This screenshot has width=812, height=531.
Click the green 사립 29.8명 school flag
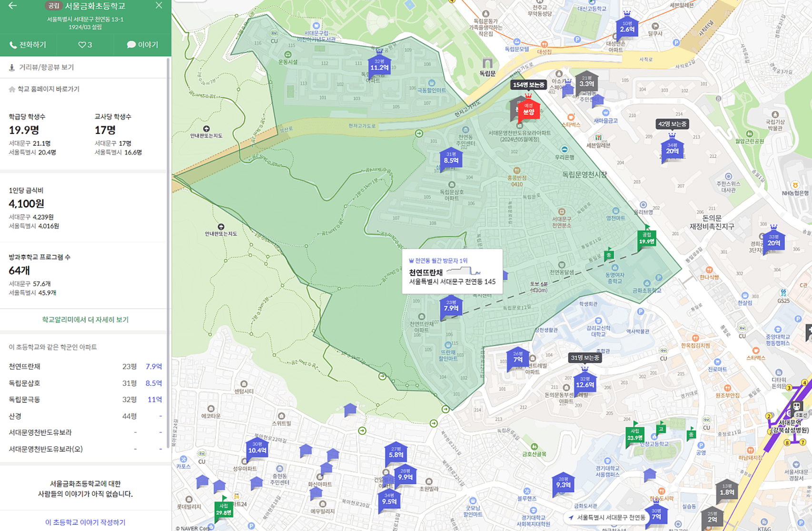click(x=223, y=511)
